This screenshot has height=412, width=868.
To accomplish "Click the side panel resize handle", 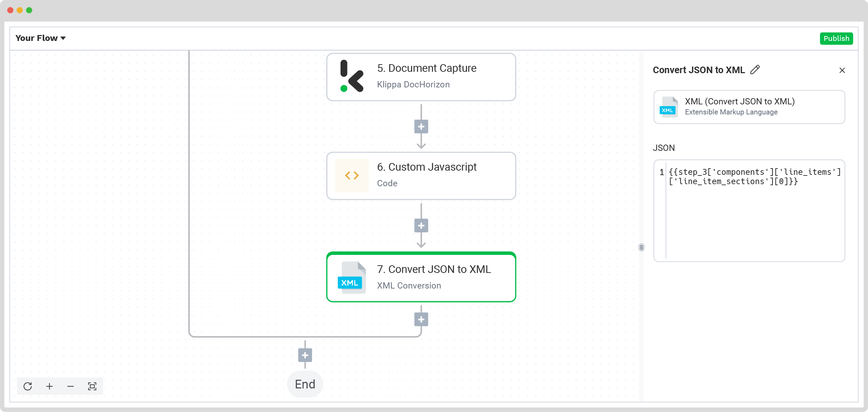I will point(641,247).
